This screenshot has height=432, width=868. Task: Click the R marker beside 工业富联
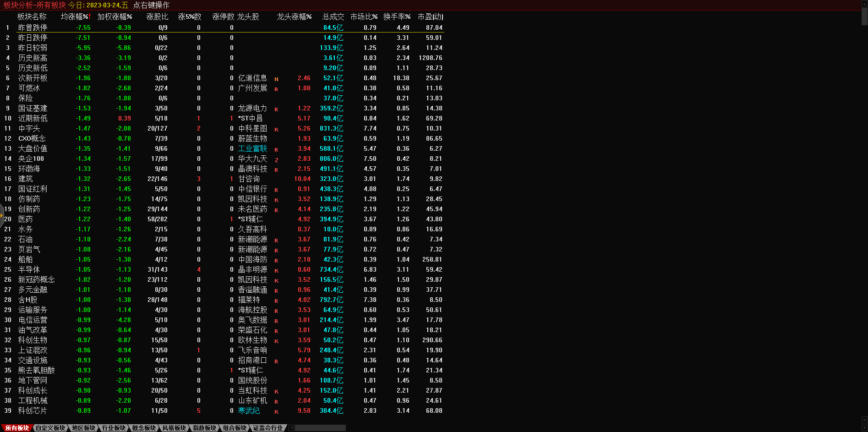pos(276,149)
